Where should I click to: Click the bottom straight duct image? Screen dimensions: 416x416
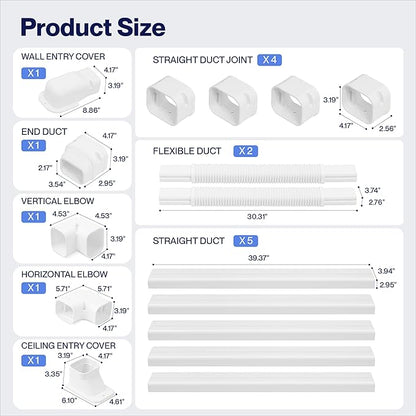[261, 382]
